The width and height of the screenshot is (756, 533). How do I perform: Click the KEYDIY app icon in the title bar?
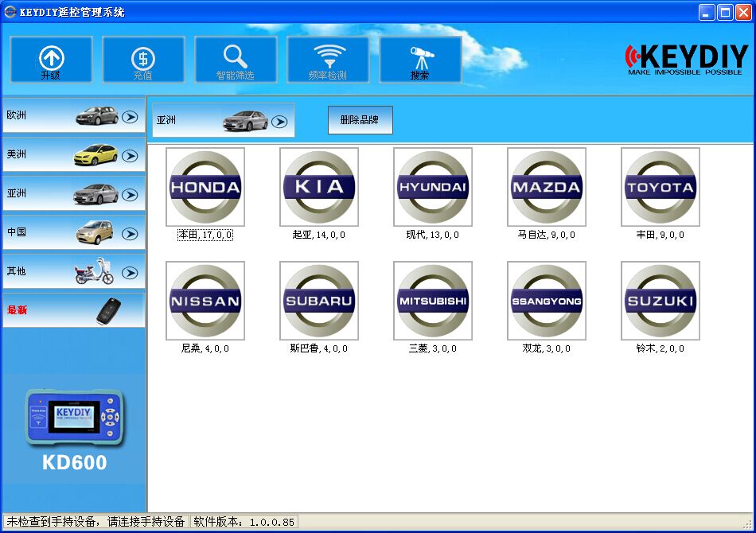[10, 12]
